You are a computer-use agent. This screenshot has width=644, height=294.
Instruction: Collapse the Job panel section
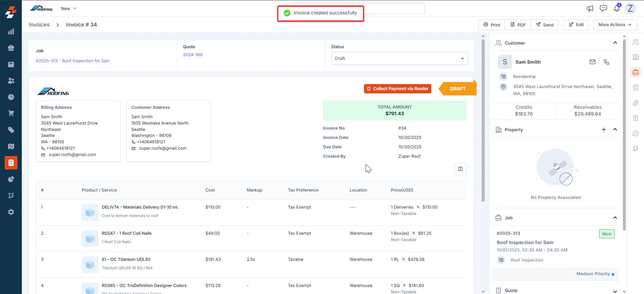(x=615, y=218)
